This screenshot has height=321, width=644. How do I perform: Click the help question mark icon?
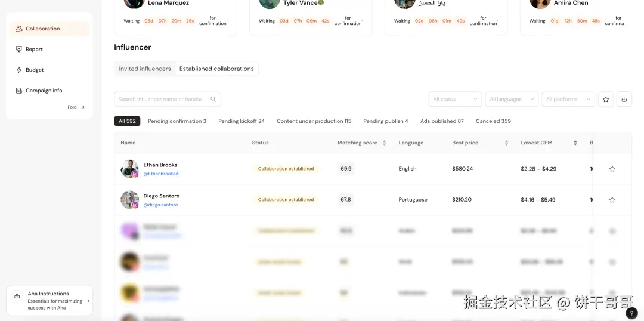(x=631, y=313)
